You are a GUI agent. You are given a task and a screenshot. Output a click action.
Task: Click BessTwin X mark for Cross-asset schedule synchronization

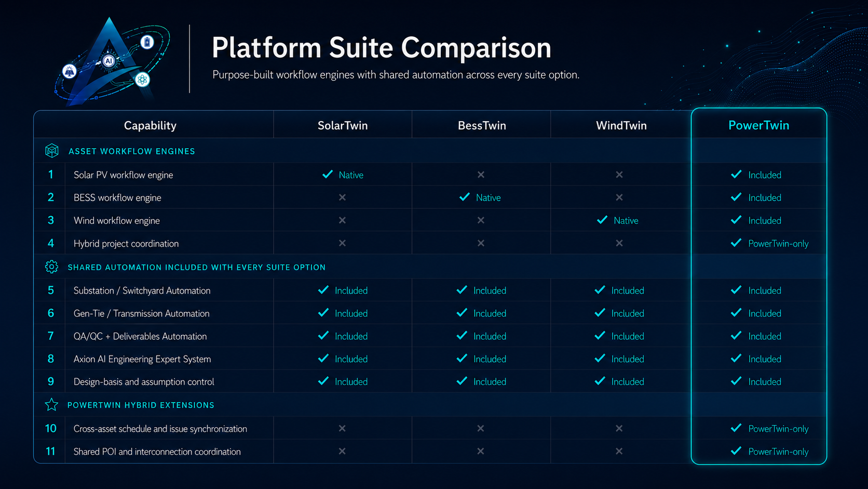[481, 428]
